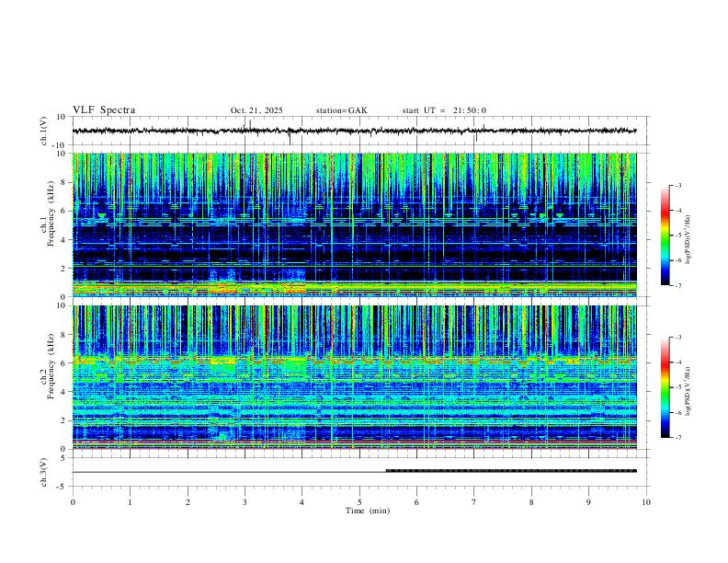Click the 5 tick label on ch.3(V) axis
The height and width of the screenshot is (563, 728).
[x=63, y=457]
